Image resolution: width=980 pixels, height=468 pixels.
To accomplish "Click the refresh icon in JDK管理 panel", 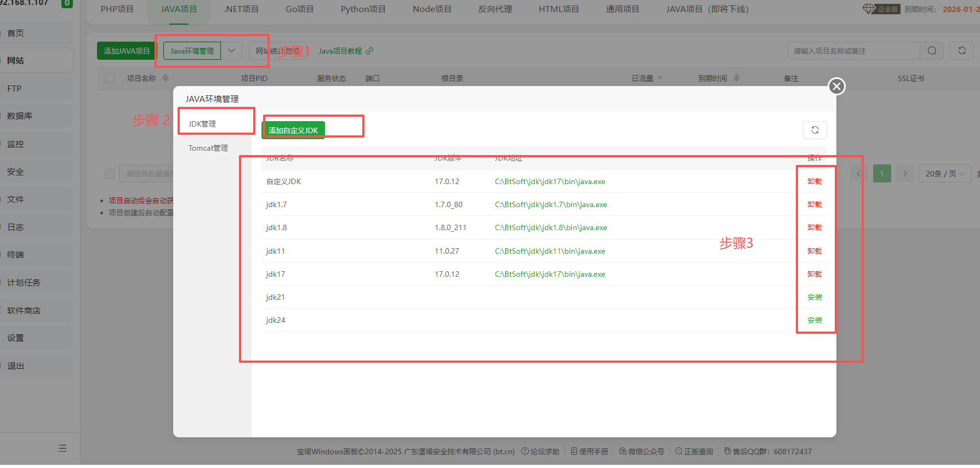I will (814, 130).
